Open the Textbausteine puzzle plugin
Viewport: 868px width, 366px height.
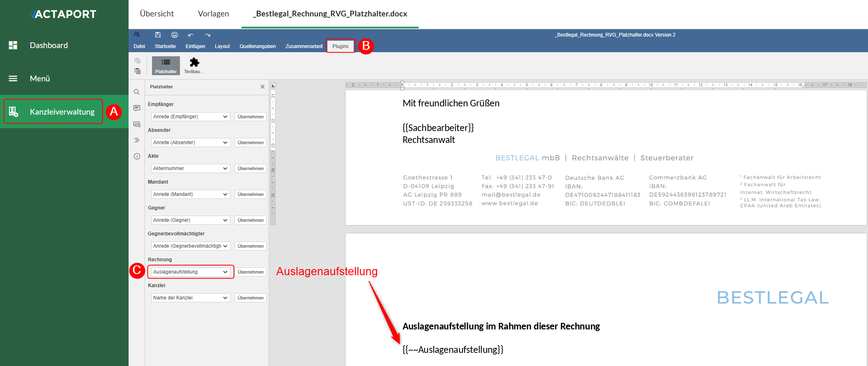pos(194,66)
